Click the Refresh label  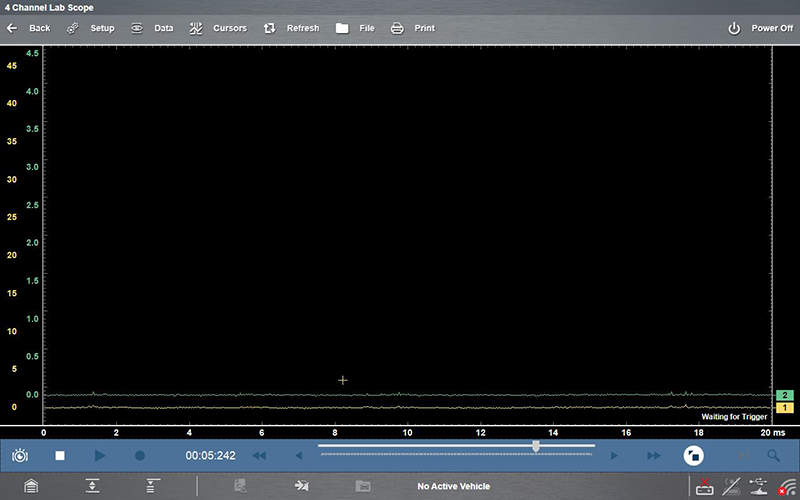pos(303,29)
